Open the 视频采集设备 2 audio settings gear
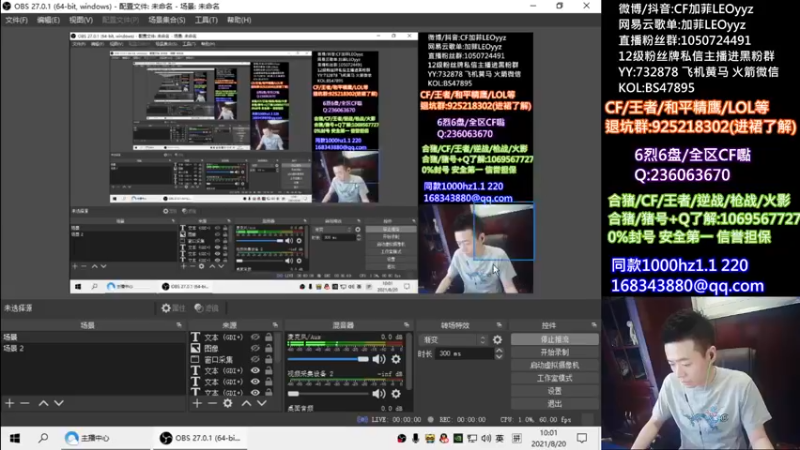Viewport: 800px width, 450px height. [396, 393]
